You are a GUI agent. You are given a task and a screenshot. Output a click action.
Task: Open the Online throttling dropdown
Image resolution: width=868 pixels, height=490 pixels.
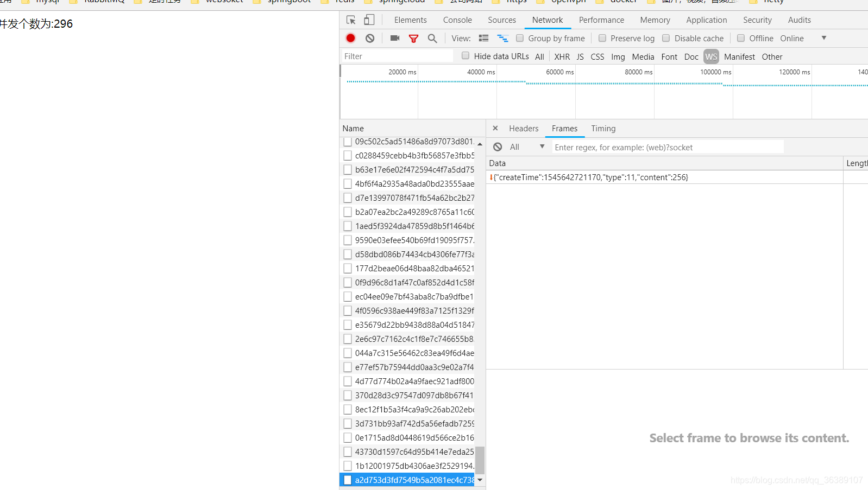[803, 38]
